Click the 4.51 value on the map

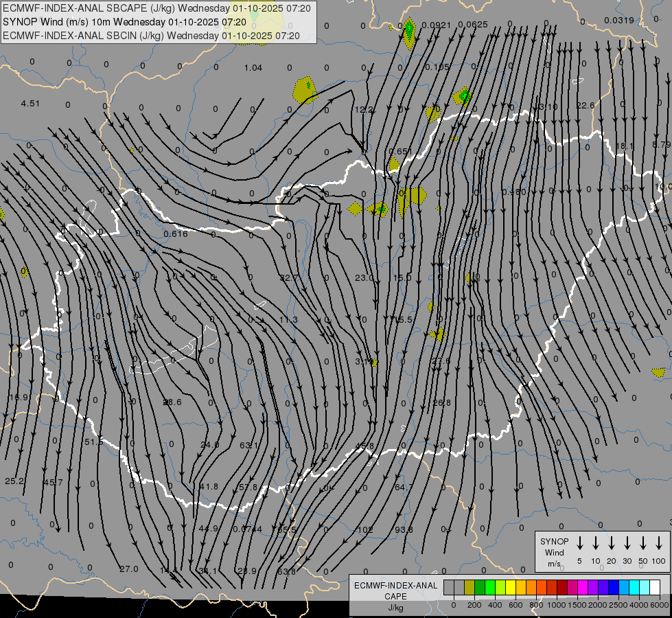tap(30, 104)
